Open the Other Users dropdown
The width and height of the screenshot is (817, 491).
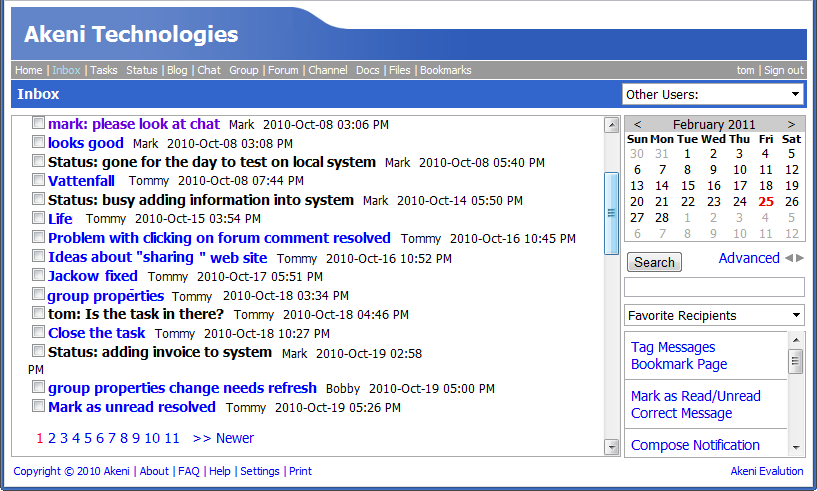[x=712, y=94]
